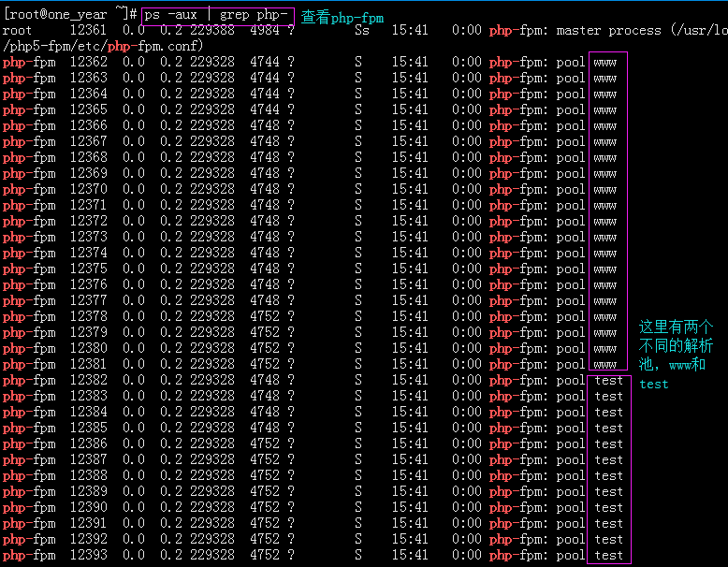Select PID 12368 in the process list

pyautogui.click(x=88, y=157)
